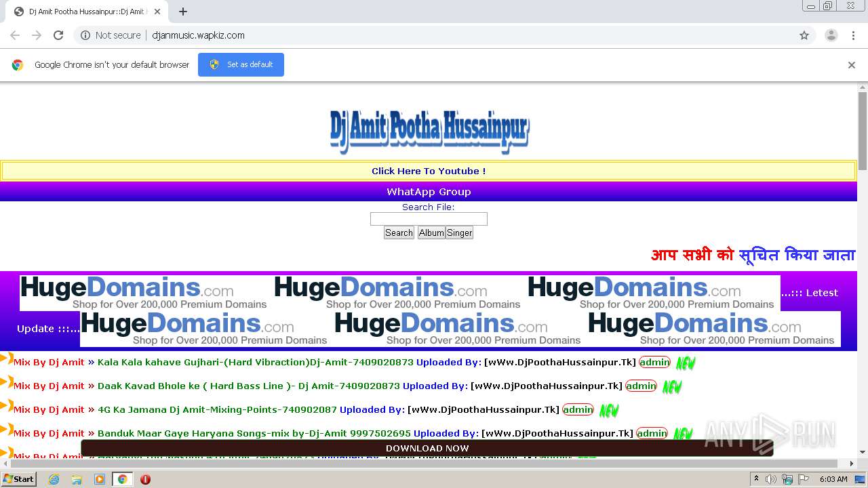Focus the Search File text box
The height and width of the screenshot is (488, 868).
[429, 219]
